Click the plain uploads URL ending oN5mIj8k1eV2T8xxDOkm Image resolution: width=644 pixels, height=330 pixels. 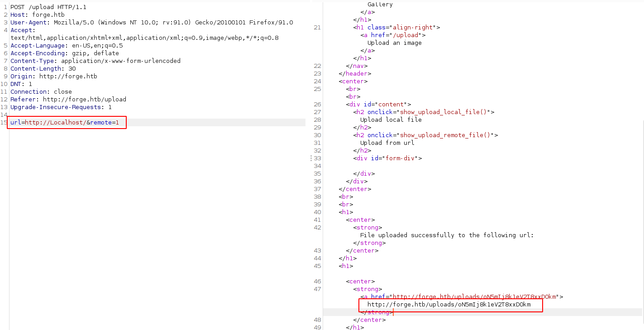pyautogui.click(x=449, y=305)
